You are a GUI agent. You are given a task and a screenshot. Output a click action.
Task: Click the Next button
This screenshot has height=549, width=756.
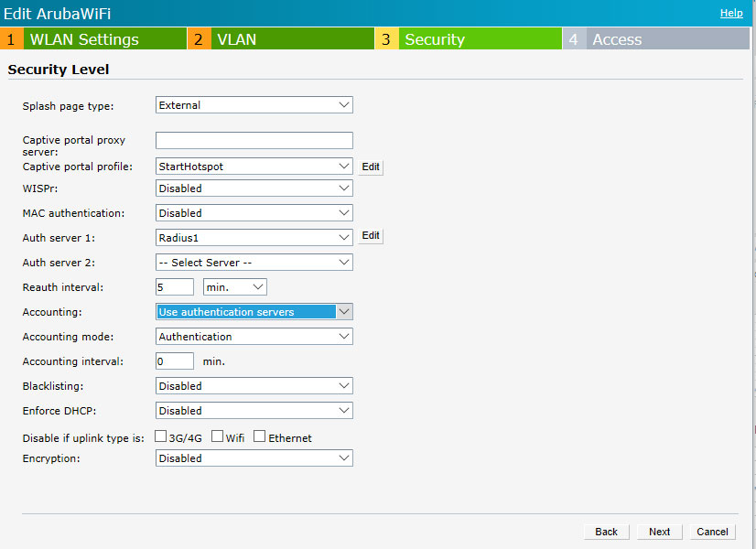[659, 532]
